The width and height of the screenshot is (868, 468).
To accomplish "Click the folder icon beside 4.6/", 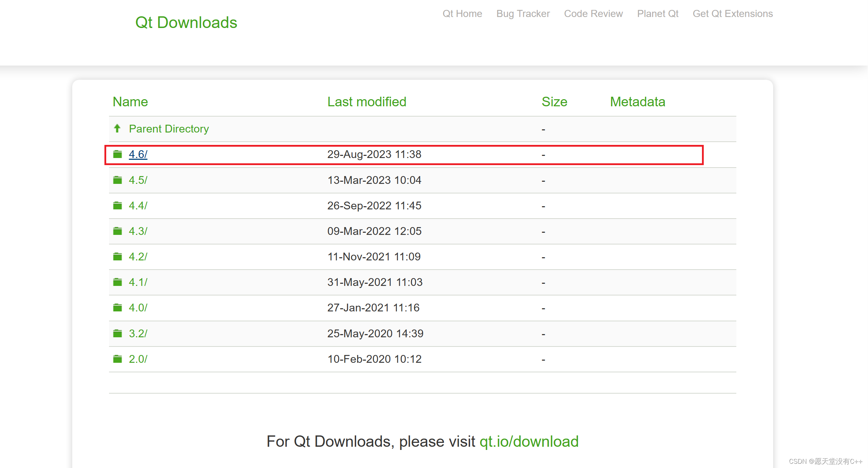I will coord(118,154).
